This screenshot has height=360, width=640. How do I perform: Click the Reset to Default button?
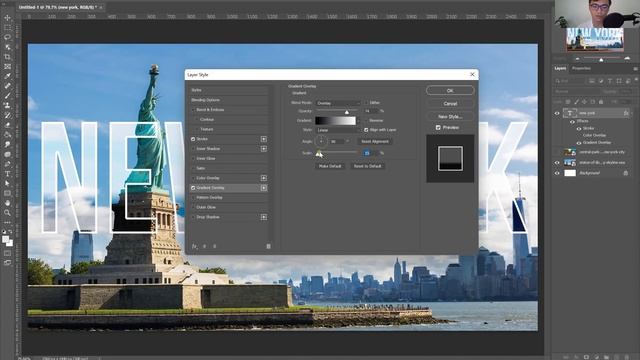367,166
